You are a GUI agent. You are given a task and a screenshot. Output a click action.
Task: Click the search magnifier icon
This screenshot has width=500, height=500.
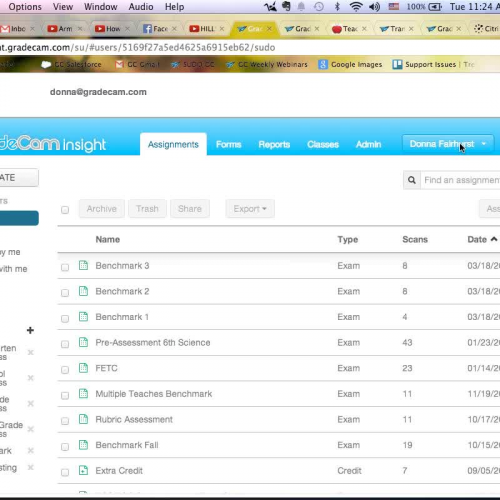point(412,180)
